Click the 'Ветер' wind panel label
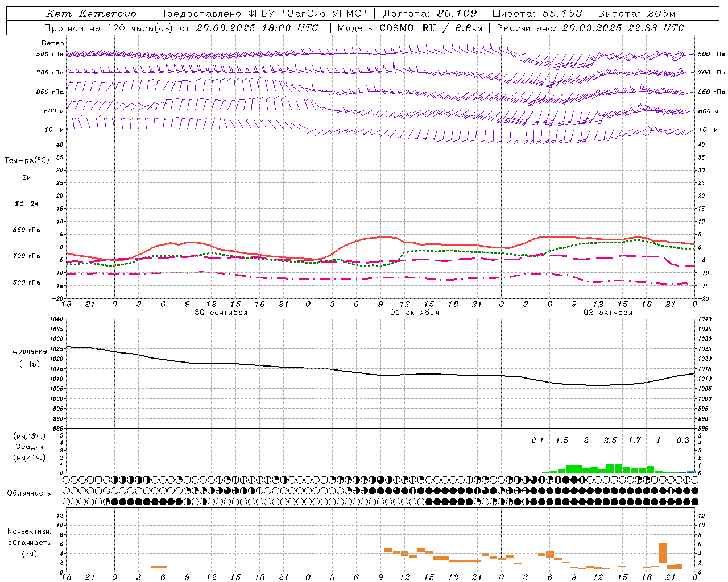 click(53, 43)
